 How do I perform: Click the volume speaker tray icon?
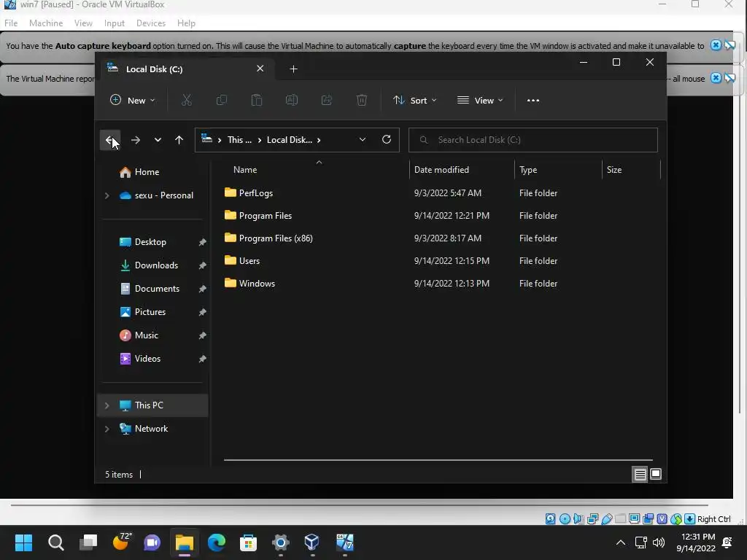click(659, 542)
